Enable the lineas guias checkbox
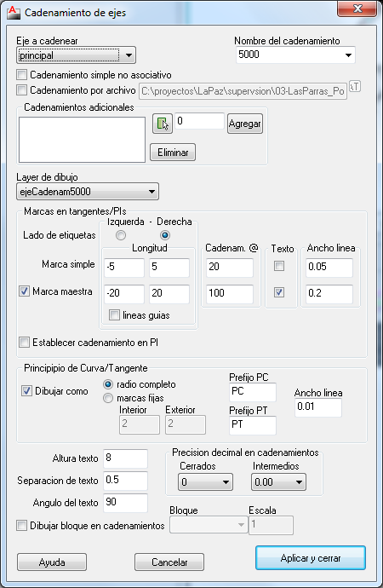Image resolution: width=383 pixels, height=588 pixels. [114, 315]
